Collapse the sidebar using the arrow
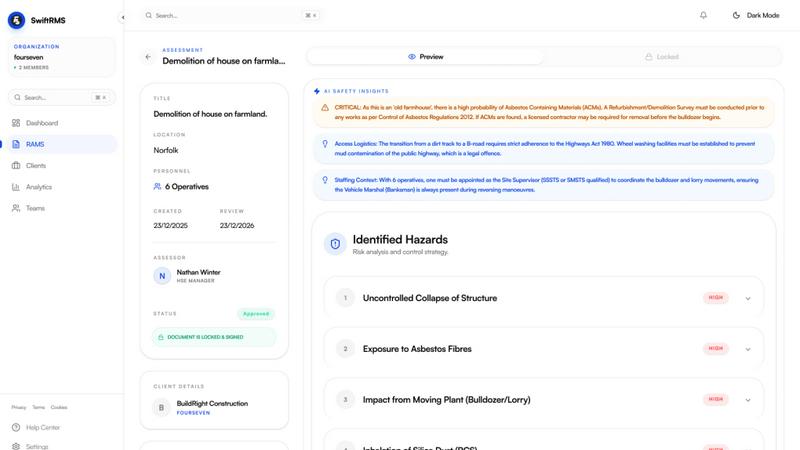 click(122, 17)
